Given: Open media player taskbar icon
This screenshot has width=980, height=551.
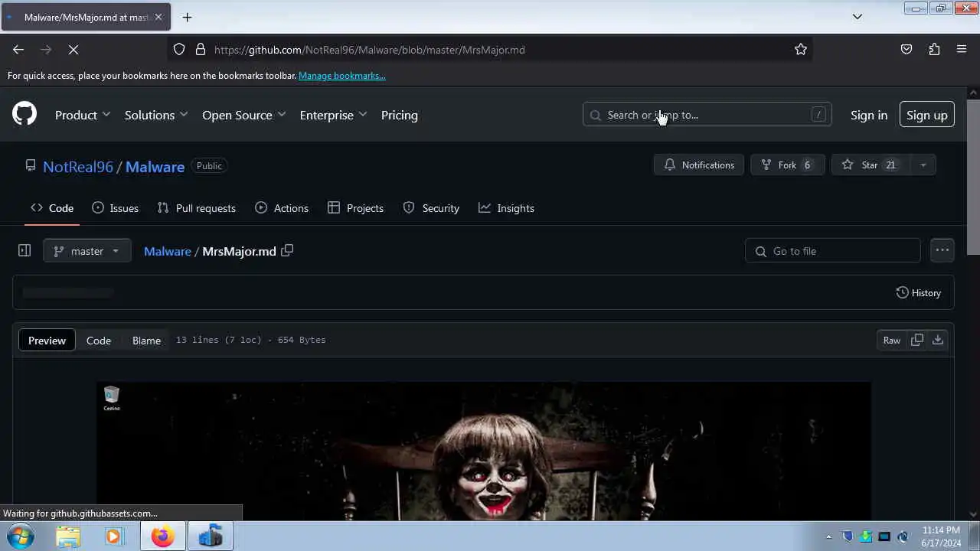Looking at the screenshot, I should coord(114,536).
